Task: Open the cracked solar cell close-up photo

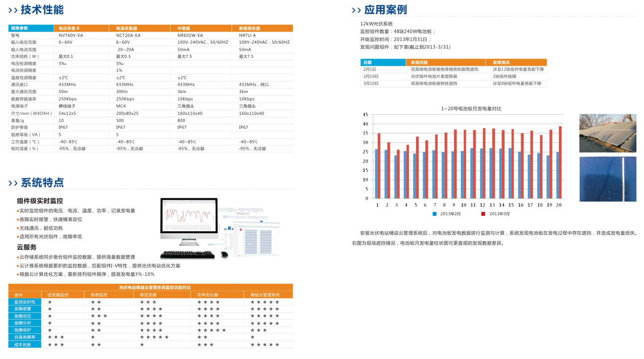Action: (607, 179)
